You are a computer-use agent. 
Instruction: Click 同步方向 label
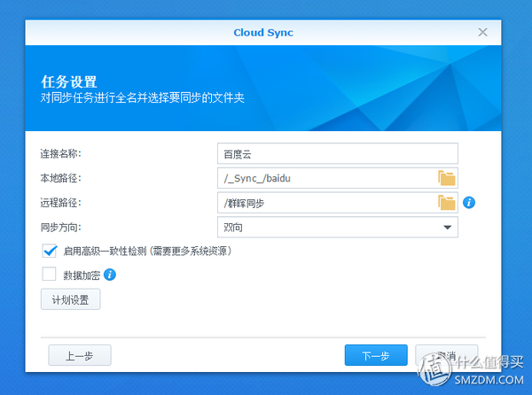coord(60,228)
